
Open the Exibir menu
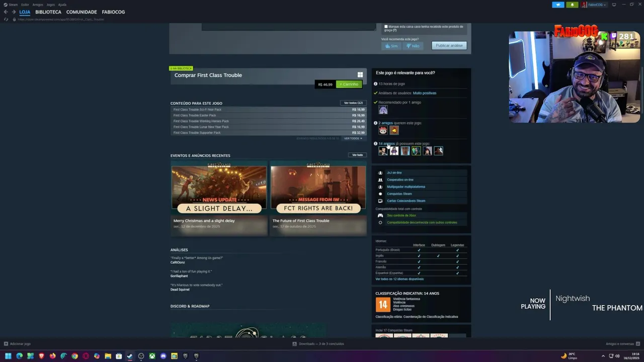pos(25,5)
